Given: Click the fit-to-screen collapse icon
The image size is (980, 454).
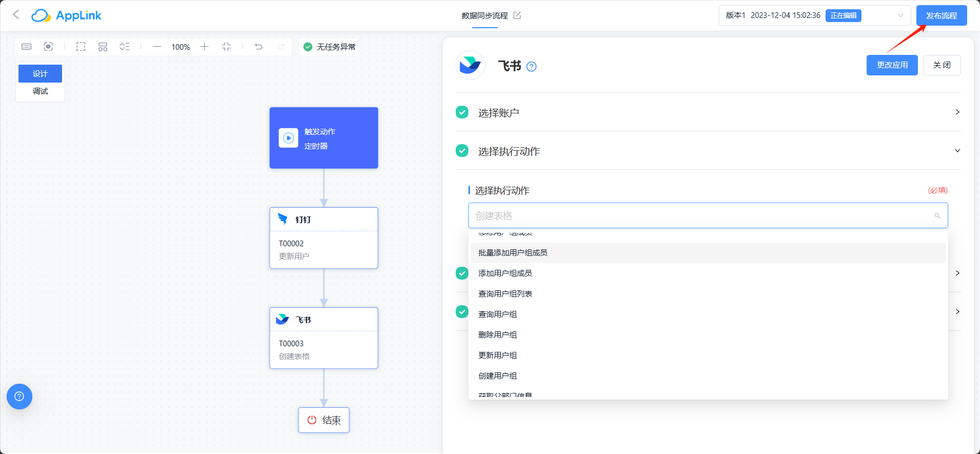Looking at the screenshot, I should coord(226,47).
